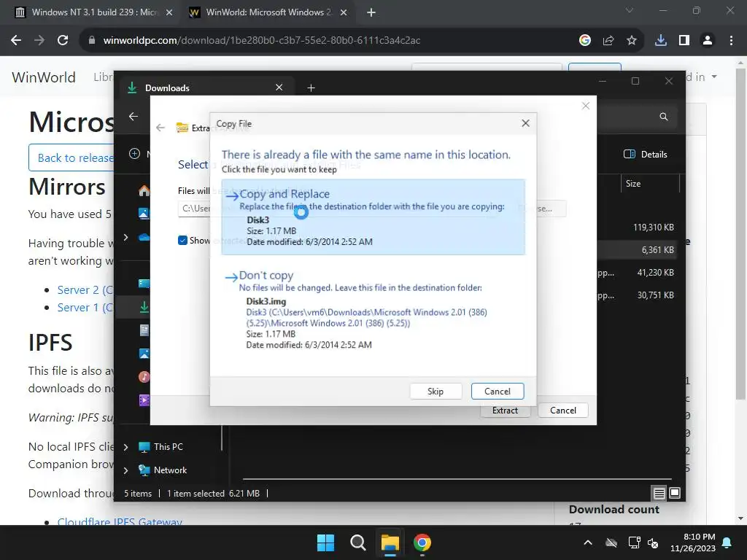Open Pictures in Explorer sidebar
This screenshot has height=560, width=747.
point(144,354)
